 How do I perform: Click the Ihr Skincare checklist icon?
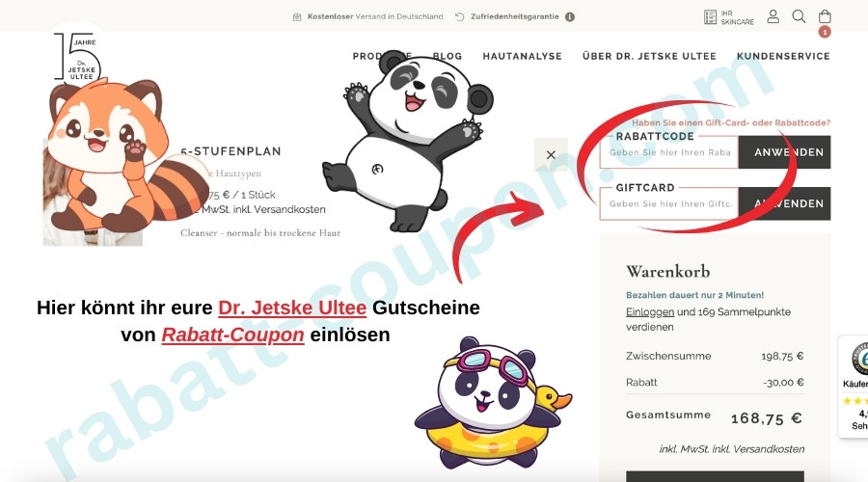(711, 16)
